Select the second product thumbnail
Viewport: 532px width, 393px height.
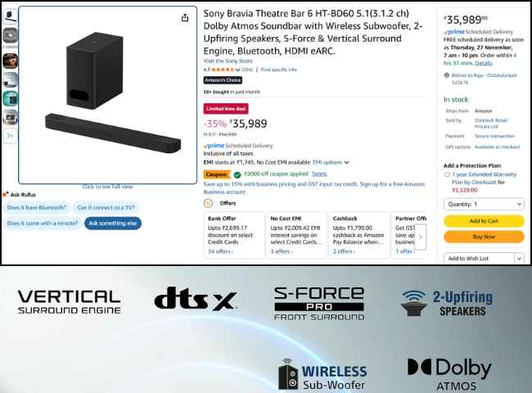(x=10, y=35)
